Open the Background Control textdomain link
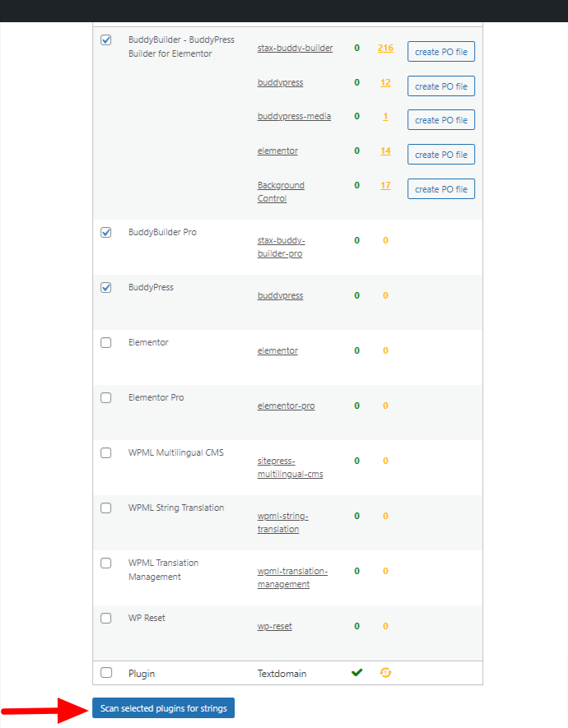 click(x=281, y=192)
